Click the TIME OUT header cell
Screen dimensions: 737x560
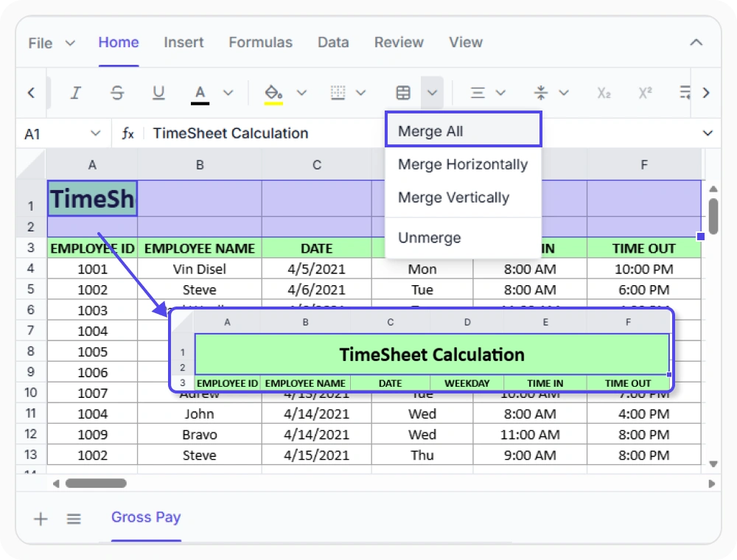(644, 248)
